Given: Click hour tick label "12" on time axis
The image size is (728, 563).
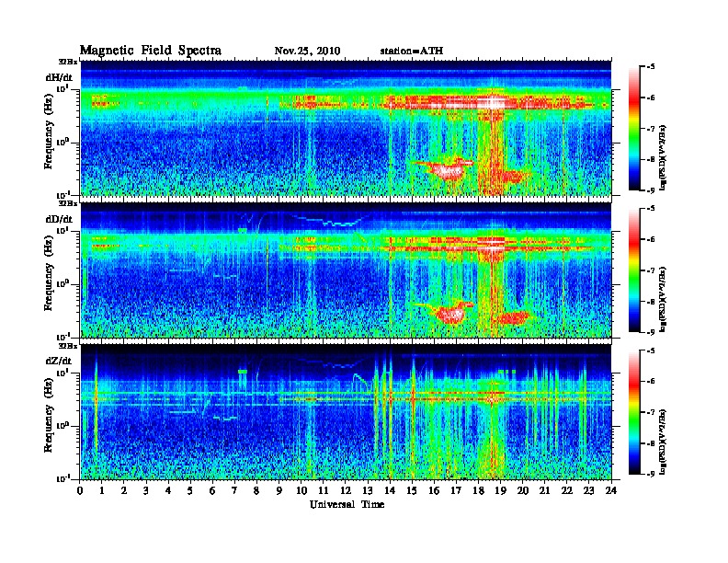Looking at the screenshot, I should (346, 491).
